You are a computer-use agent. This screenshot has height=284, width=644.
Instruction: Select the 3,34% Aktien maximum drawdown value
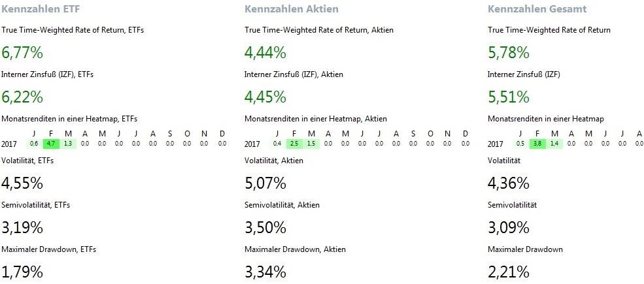[x=265, y=272]
